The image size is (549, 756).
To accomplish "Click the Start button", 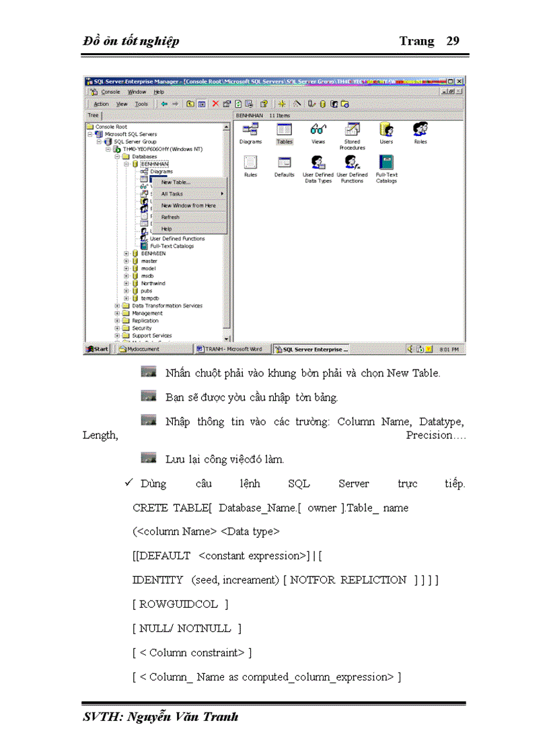I will click(95, 349).
